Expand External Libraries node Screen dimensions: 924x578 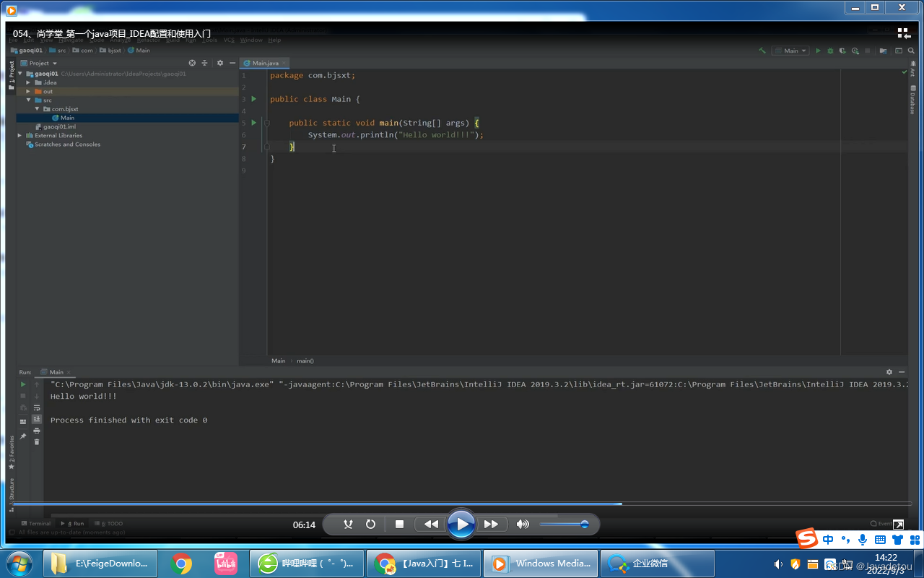(x=20, y=135)
